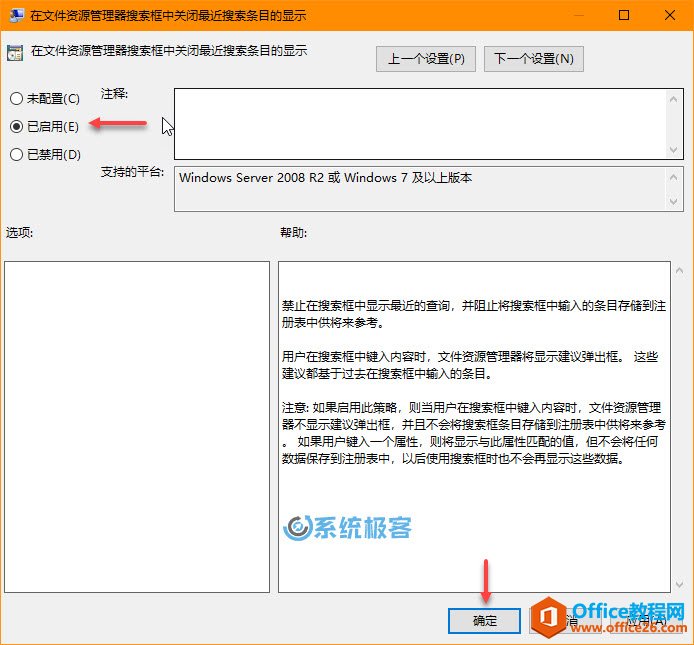
Task: Click the help panel scroll-down arrow
Action: pyautogui.click(x=679, y=585)
